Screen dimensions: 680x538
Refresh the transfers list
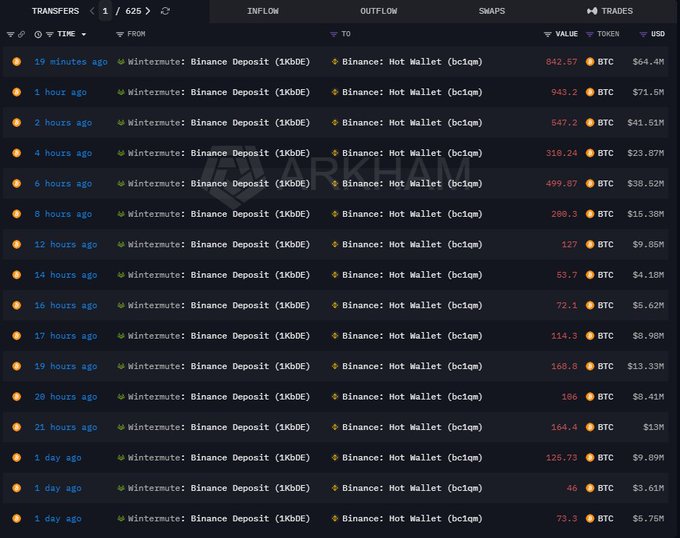165,11
